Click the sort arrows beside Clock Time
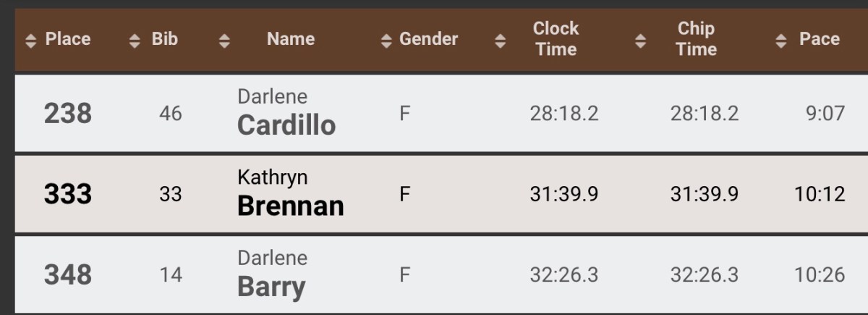The image size is (868, 315). pyautogui.click(x=500, y=41)
